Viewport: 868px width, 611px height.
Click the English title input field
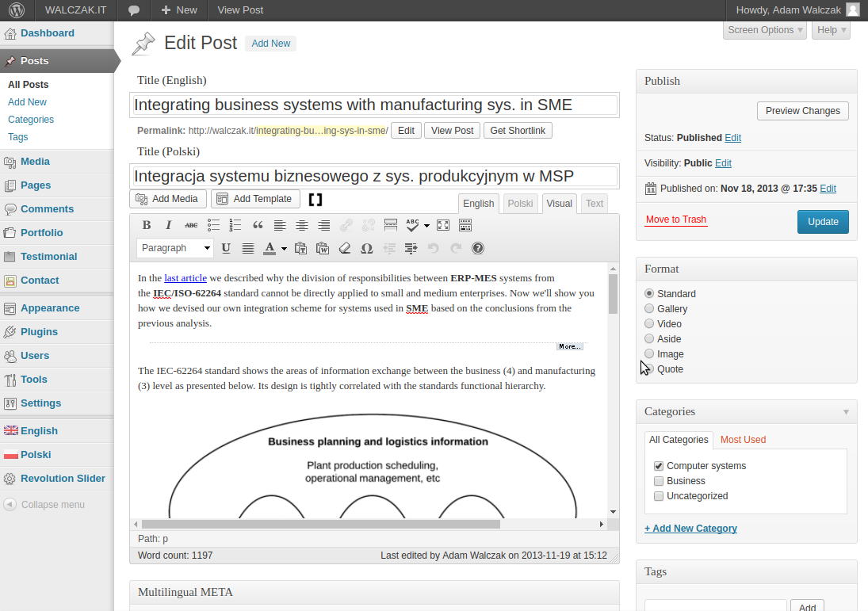pyautogui.click(x=374, y=105)
